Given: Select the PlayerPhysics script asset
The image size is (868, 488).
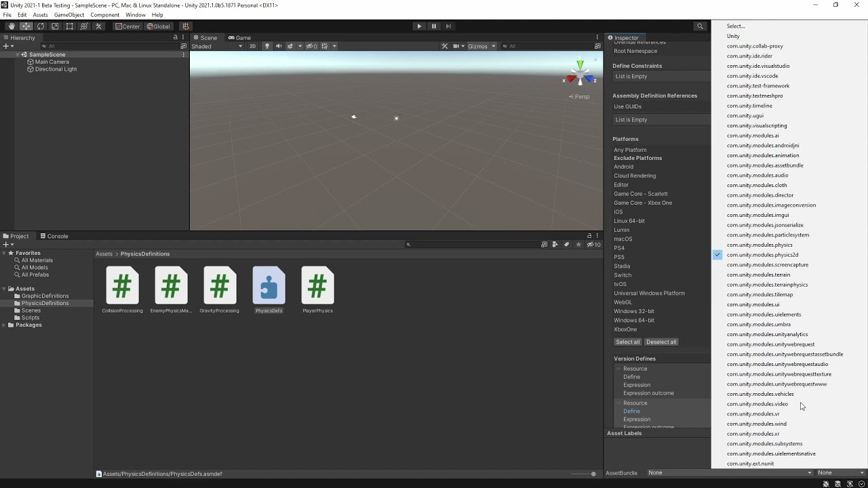Looking at the screenshot, I should [x=317, y=290].
